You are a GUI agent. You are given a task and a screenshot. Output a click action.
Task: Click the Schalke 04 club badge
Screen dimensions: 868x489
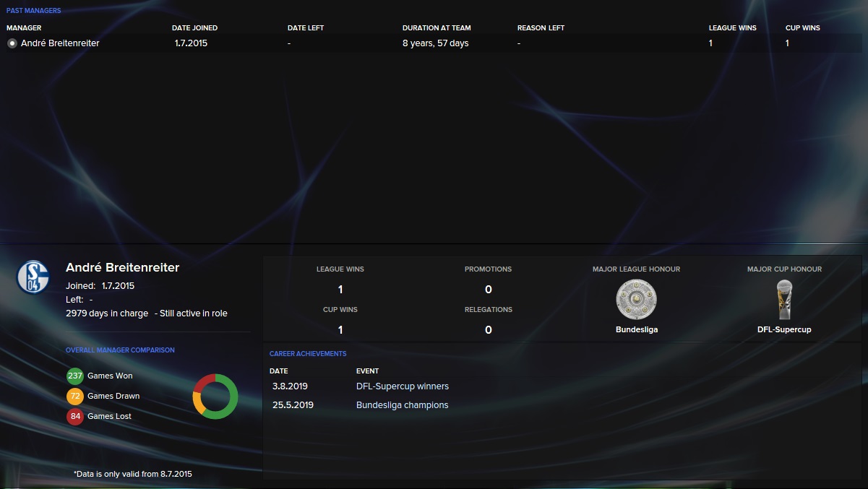coord(33,277)
